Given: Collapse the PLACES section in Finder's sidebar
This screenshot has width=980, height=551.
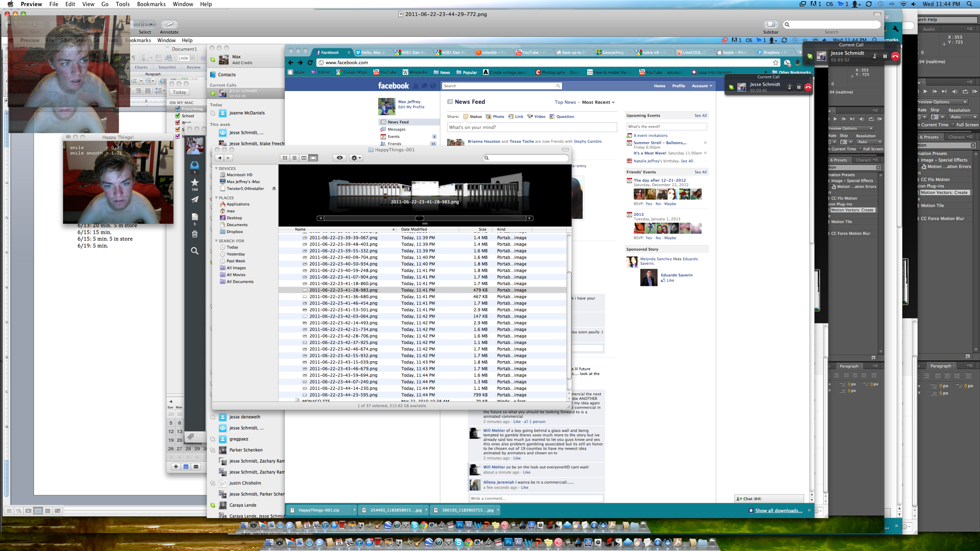Looking at the screenshot, I should click(x=216, y=198).
